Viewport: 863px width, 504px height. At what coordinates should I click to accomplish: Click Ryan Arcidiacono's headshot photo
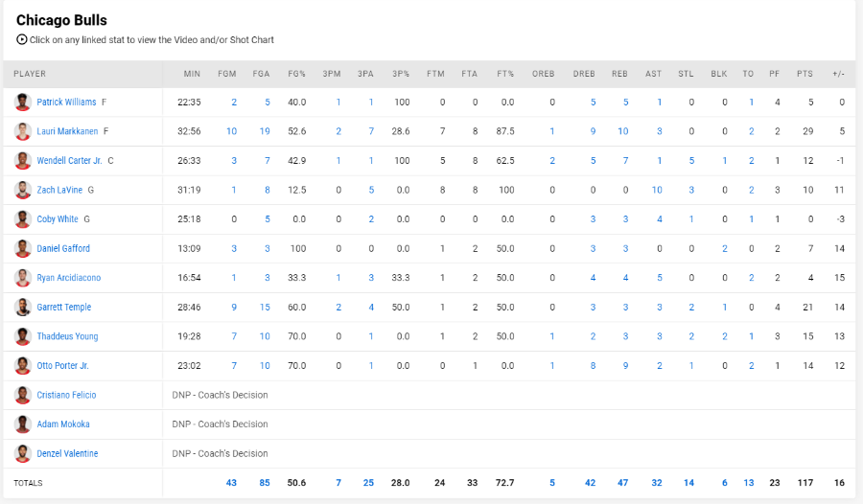coord(23,278)
